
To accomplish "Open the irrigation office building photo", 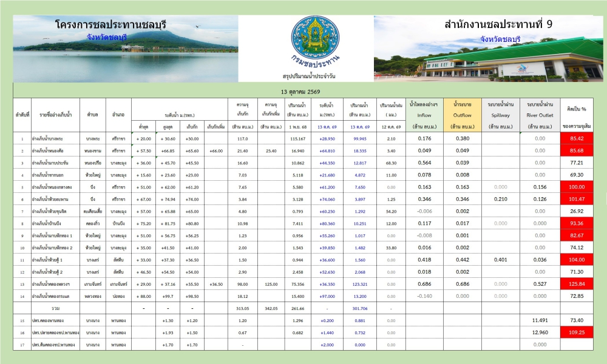I will (488, 49).
